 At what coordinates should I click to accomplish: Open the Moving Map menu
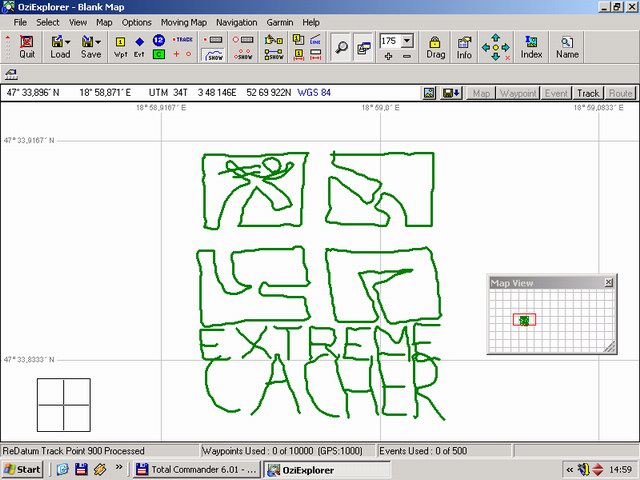click(185, 22)
